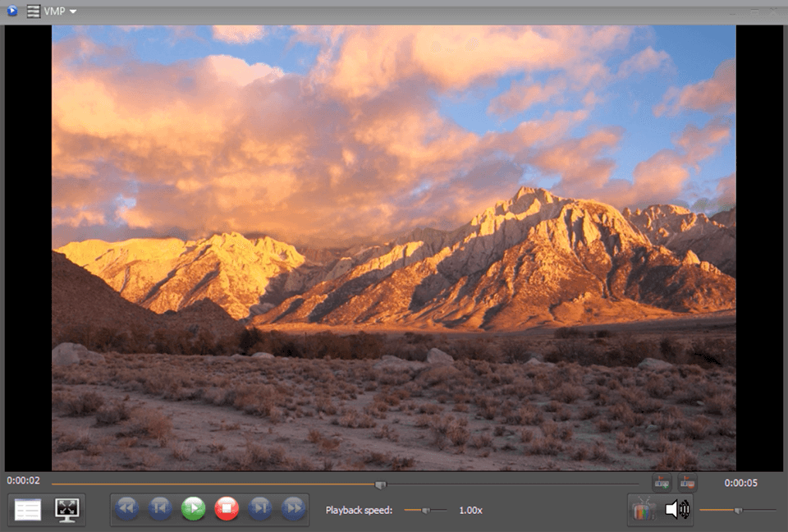The height and width of the screenshot is (532, 788).
Task: Toggle playback with the green play button
Action: click(194, 508)
